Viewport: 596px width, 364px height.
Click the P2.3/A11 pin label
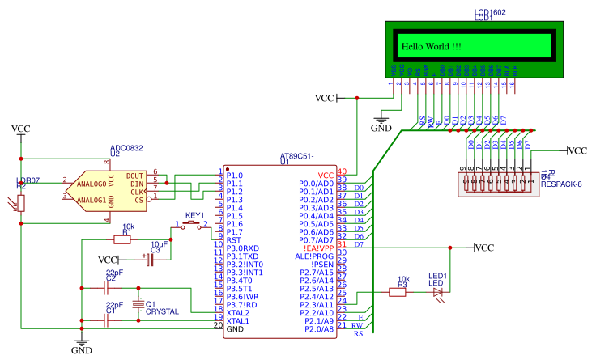click(x=317, y=305)
